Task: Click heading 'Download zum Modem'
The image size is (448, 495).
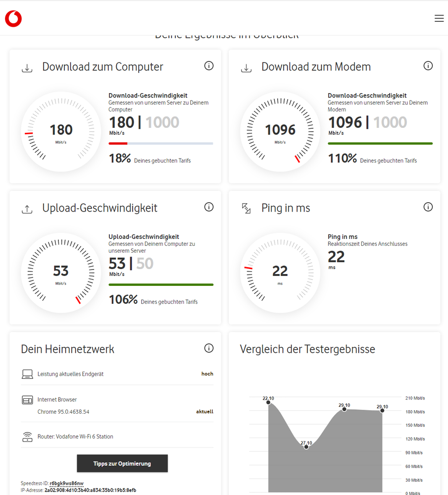Action: point(316,67)
